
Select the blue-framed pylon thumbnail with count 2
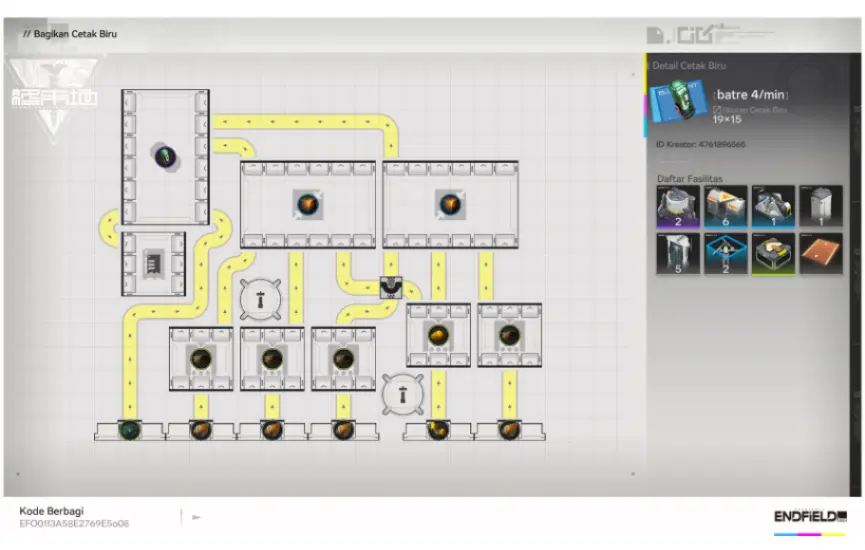[x=725, y=254]
